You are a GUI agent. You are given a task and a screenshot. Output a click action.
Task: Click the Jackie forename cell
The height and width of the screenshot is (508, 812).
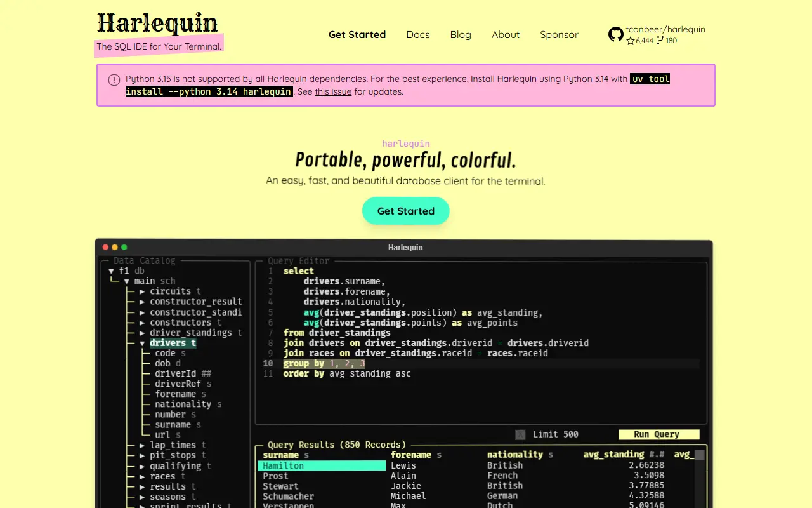(x=406, y=486)
